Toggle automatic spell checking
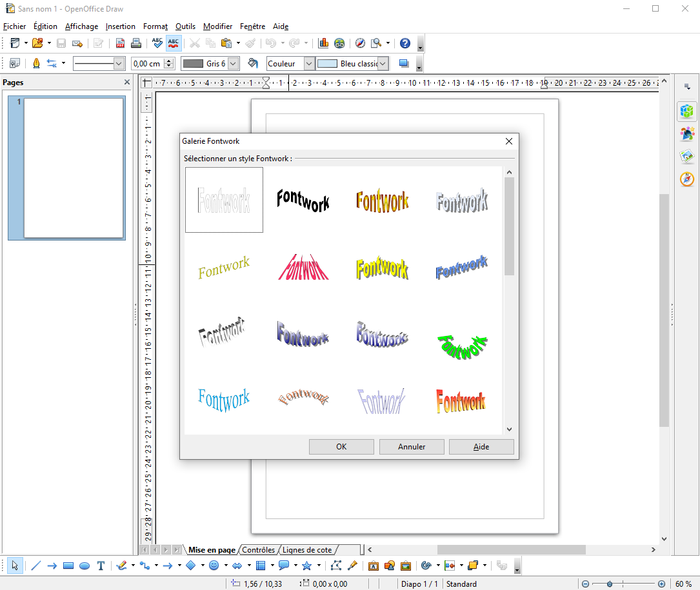The width and height of the screenshot is (700, 590). 173,43
